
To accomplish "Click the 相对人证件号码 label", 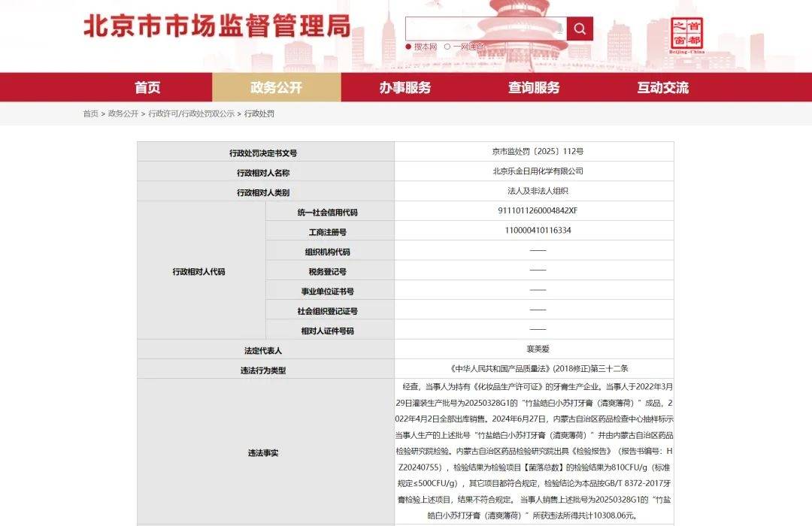I will pyautogui.click(x=327, y=331).
